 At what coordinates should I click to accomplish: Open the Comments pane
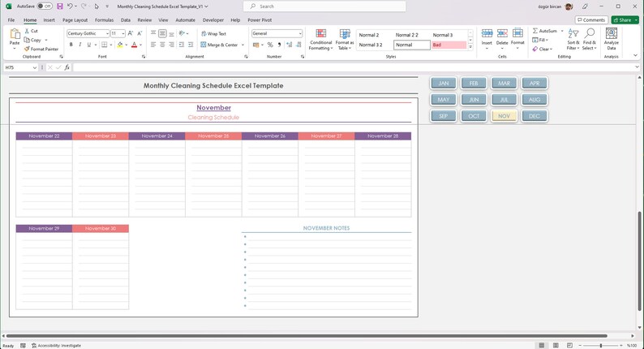pyautogui.click(x=591, y=19)
